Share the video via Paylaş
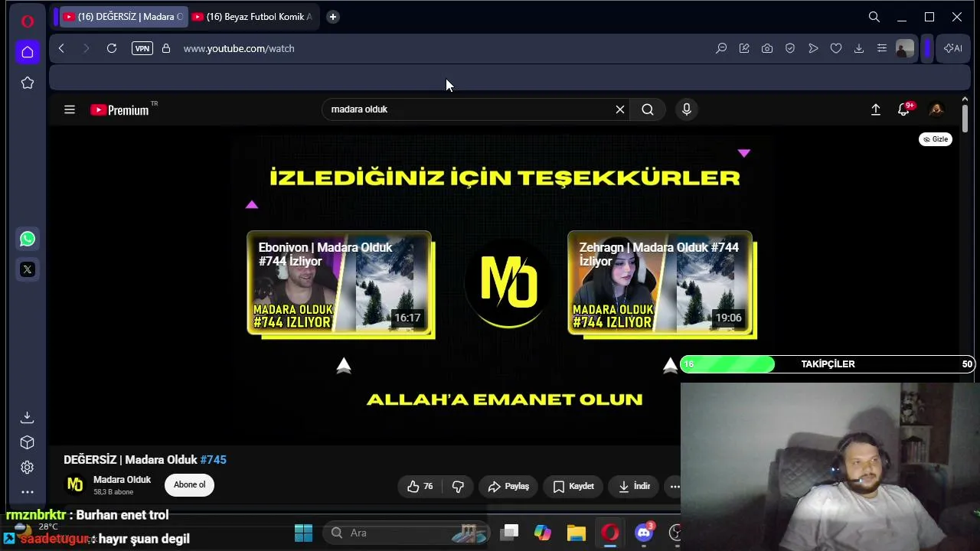This screenshot has height=551, width=980. 508,486
